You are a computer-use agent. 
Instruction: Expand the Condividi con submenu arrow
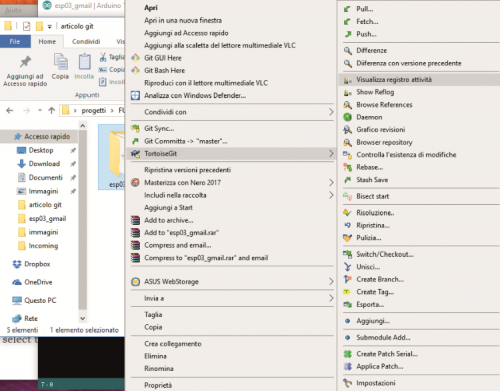pos(331,112)
